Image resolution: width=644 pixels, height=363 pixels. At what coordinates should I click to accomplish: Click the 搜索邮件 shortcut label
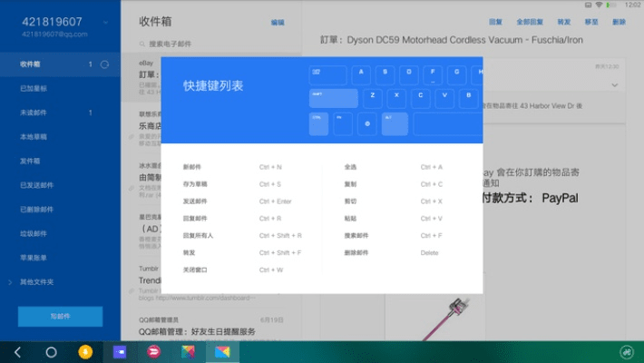[356, 236]
